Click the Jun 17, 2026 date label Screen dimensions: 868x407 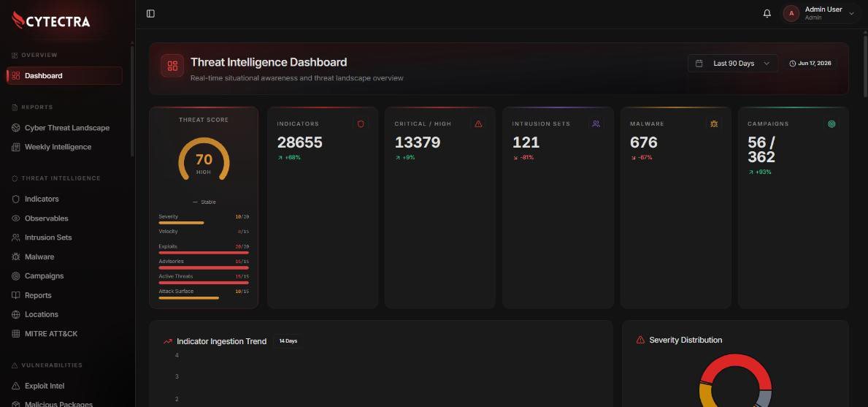(814, 64)
